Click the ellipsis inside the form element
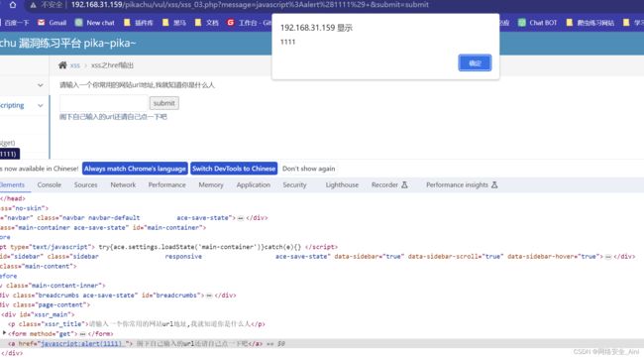The image size is (644, 358). click(82, 334)
